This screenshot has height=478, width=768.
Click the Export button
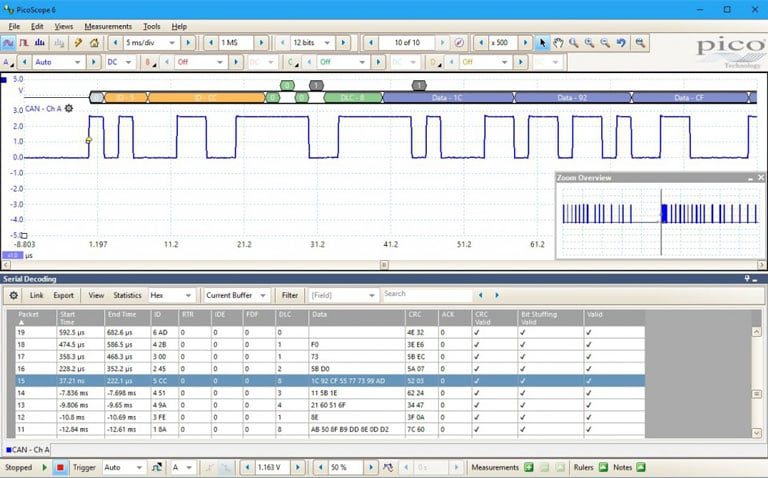coord(63,295)
